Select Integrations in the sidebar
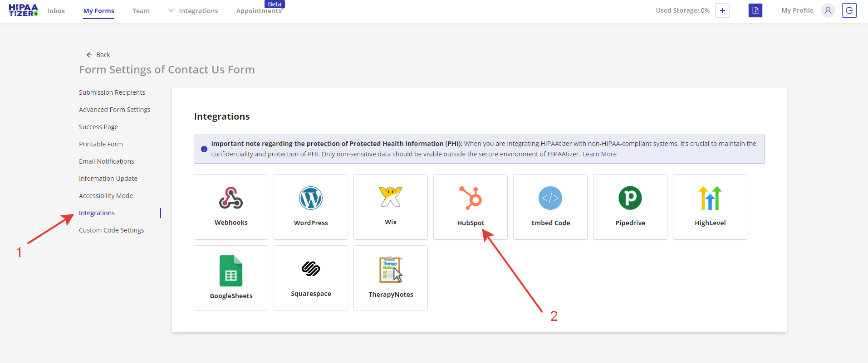The height and width of the screenshot is (363, 868). (x=97, y=213)
